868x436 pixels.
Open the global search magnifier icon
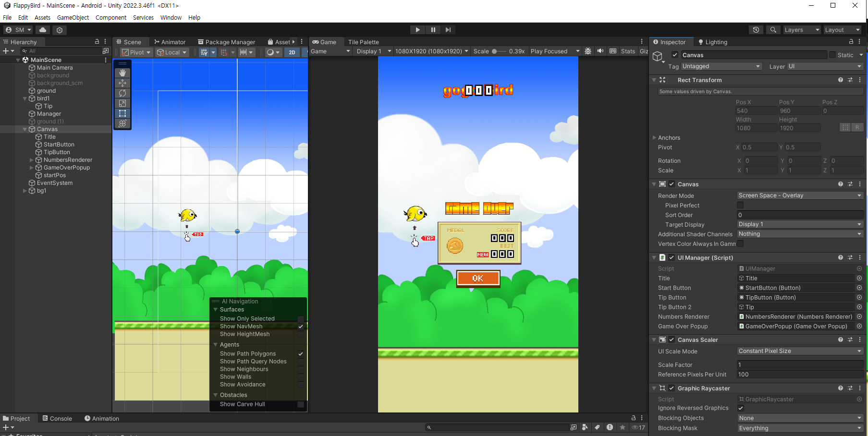click(773, 30)
